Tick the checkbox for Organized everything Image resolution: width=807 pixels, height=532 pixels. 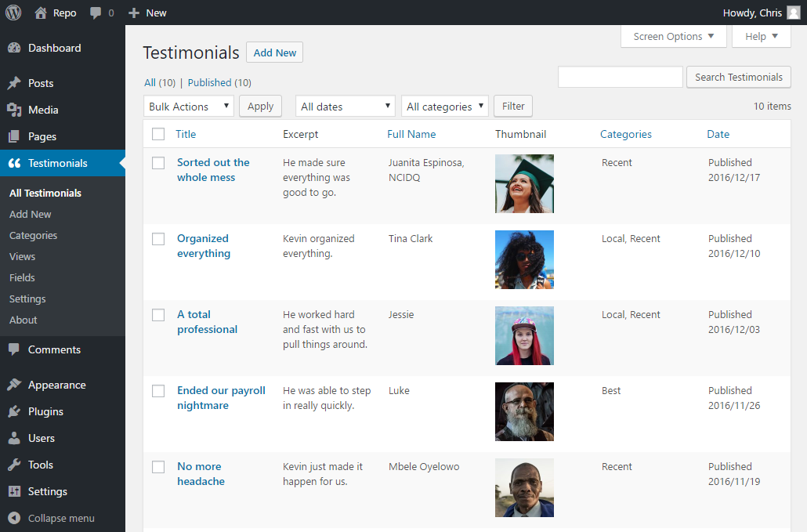tap(158, 239)
